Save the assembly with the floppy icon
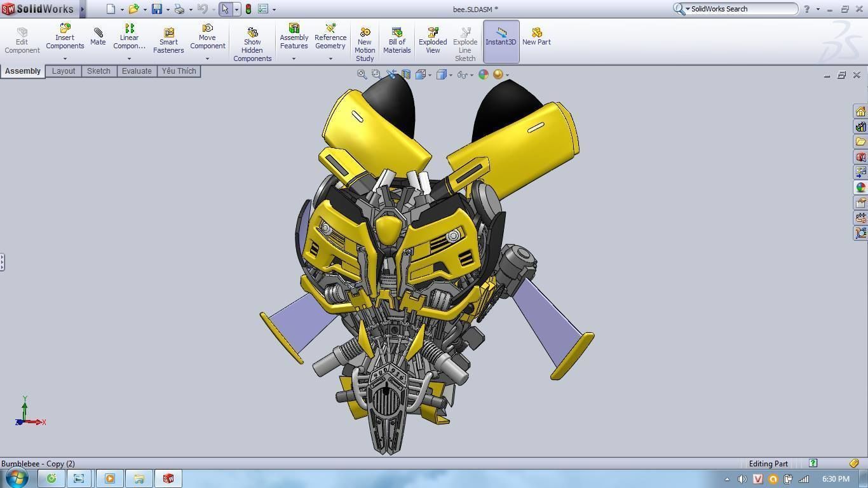Image resolution: width=868 pixels, height=488 pixels. (x=156, y=9)
